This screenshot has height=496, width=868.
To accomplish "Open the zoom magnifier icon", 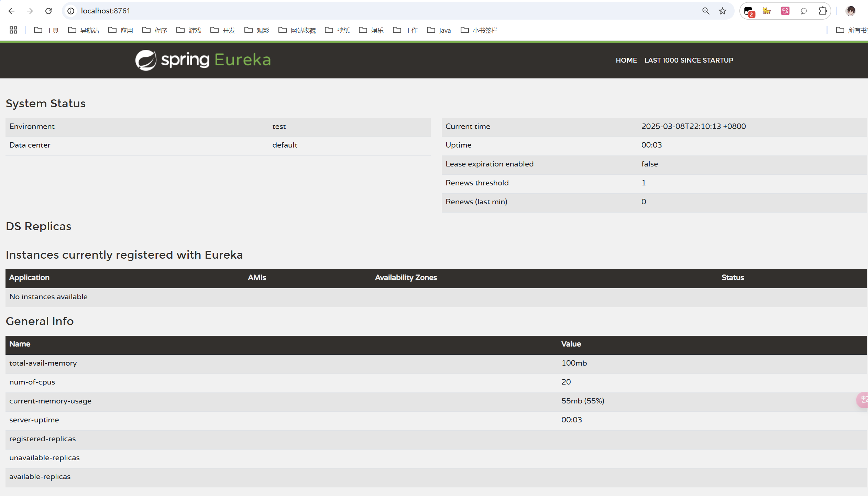I will [x=706, y=11].
